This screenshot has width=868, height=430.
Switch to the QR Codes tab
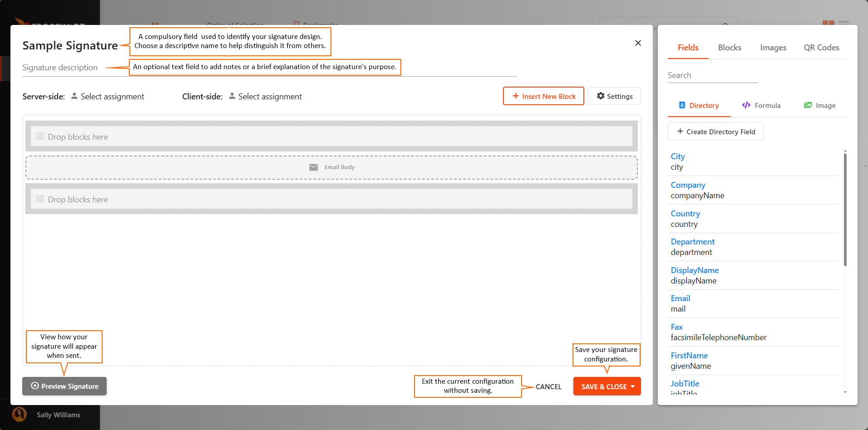coord(821,47)
